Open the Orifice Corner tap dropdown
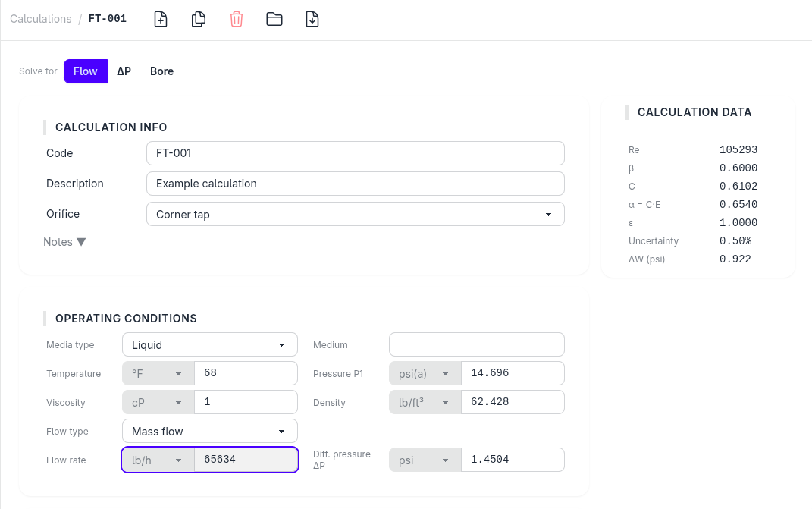812x509 pixels. [x=356, y=214]
